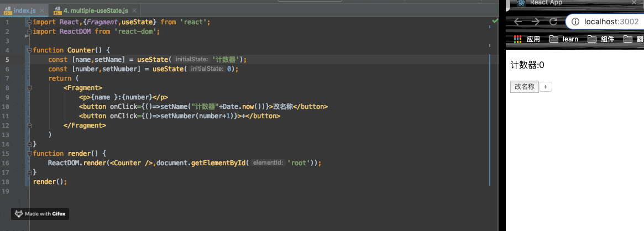Reload the localhost page in browser
Screen dimensions: 644x231
(x=553, y=22)
